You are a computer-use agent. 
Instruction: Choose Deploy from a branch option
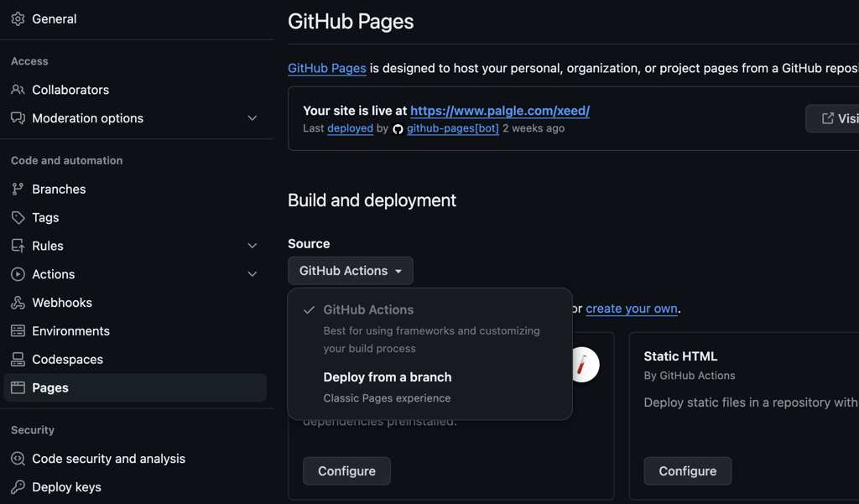430,387
